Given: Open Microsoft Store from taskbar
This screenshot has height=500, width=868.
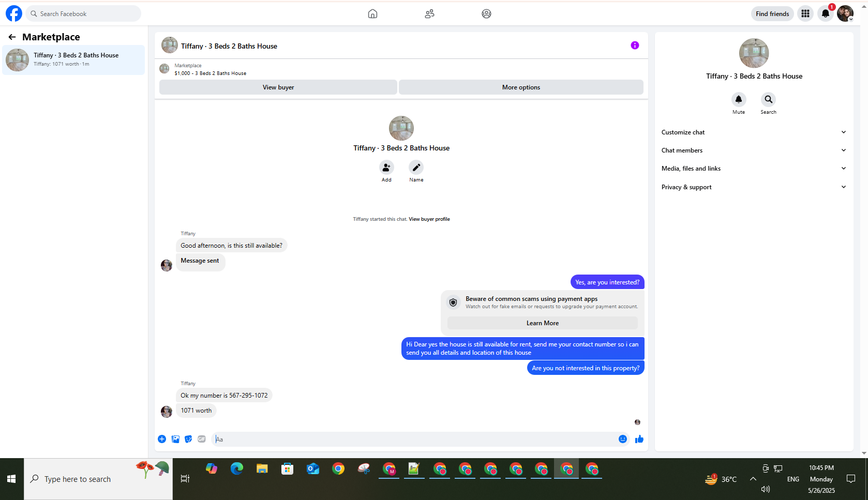Looking at the screenshot, I should (288, 469).
